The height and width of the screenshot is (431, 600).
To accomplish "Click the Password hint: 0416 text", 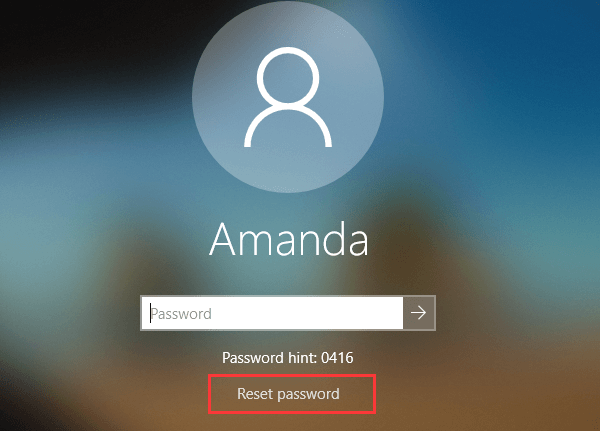I will pos(288,358).
